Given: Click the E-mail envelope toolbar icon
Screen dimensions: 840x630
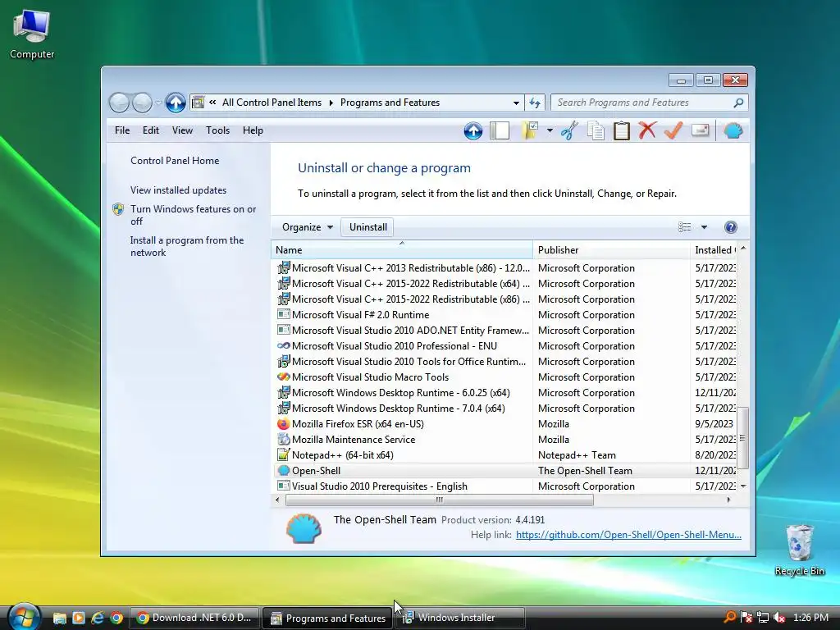Looking at the screenshot, I should point(701,130).
